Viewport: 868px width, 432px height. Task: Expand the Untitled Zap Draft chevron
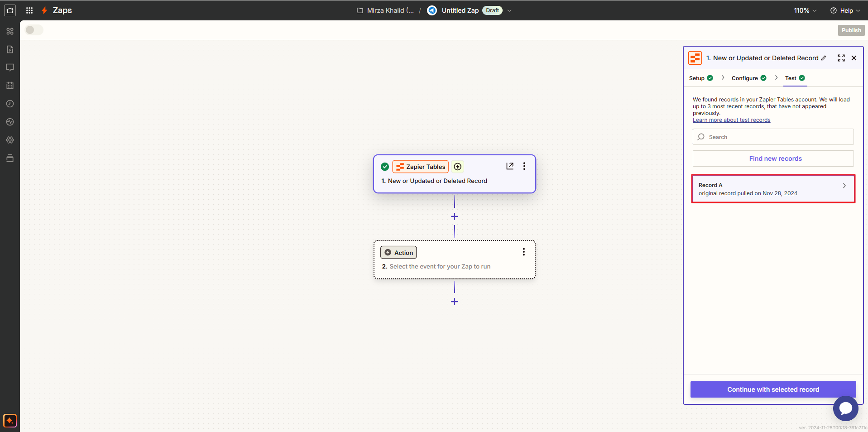(x=509, y=10)
